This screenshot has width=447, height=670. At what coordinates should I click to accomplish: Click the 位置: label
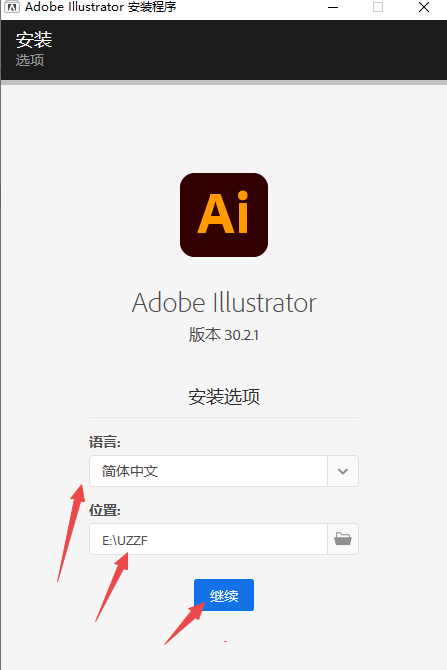point(105,510)
